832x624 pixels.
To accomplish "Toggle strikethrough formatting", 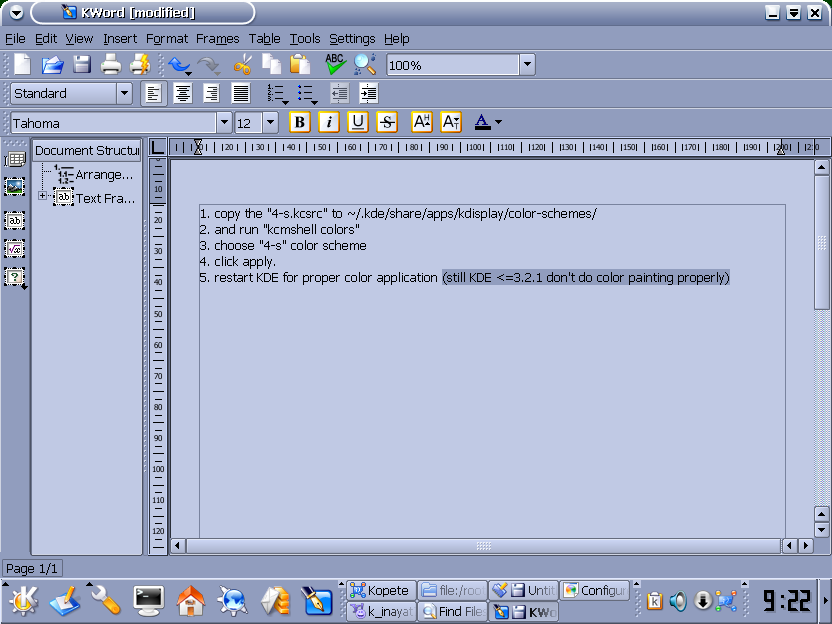I will [387, 123].
